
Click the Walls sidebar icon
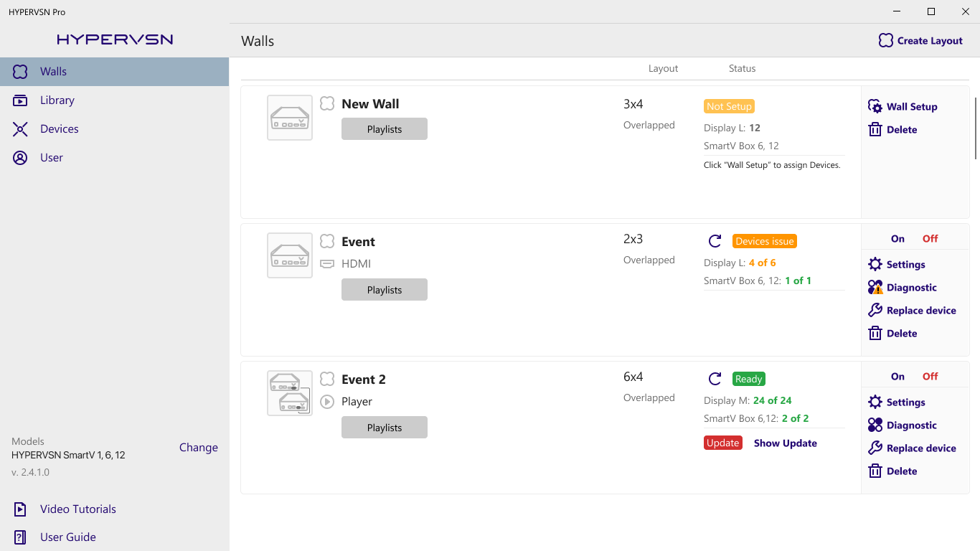tap(20, 72)
